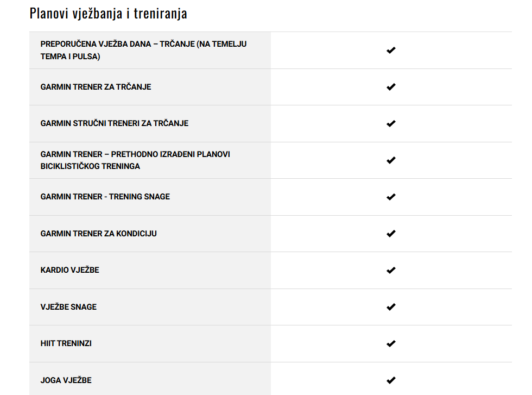Click checkmark for biciklističkog treninga plans
The image size is (532, 395).
391,160
